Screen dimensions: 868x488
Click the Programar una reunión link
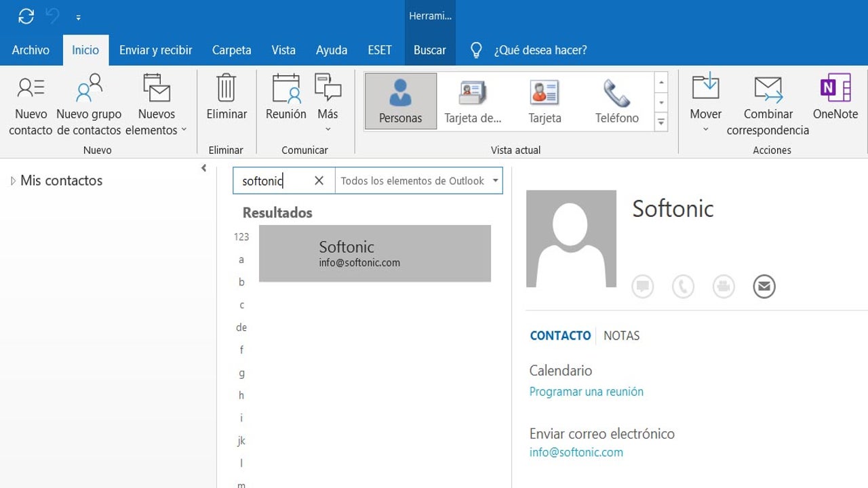pyautogui.click(x=586, y=392)
